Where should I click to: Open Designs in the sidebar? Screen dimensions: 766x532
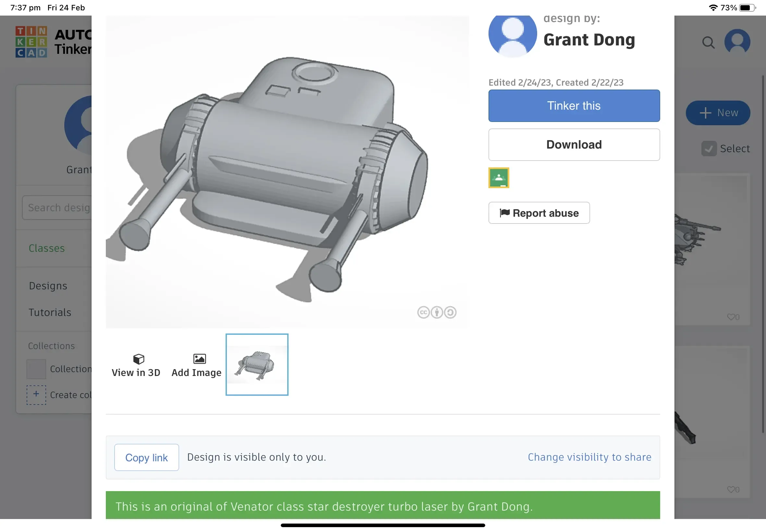[48, 286]
